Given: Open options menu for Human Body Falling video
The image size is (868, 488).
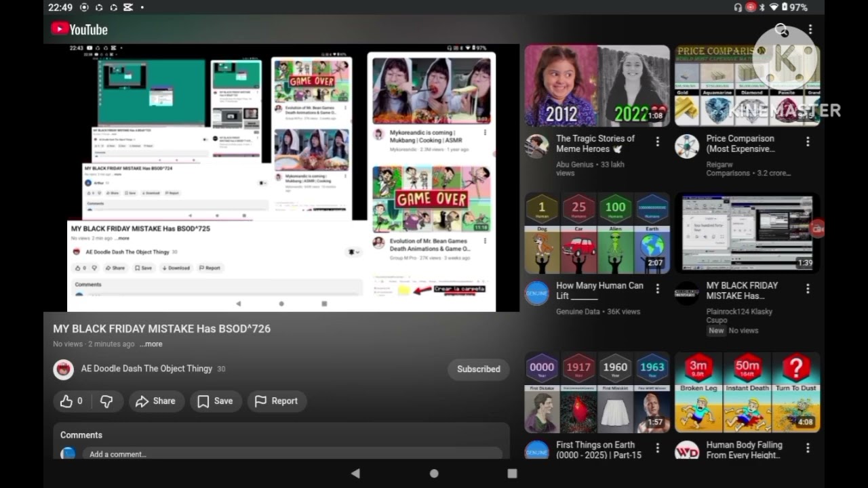Looking at the screenshot, I should pos(808,448).
